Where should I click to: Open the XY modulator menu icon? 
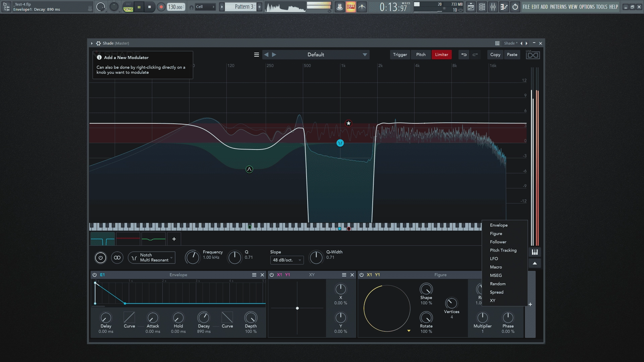click(344, 275)
